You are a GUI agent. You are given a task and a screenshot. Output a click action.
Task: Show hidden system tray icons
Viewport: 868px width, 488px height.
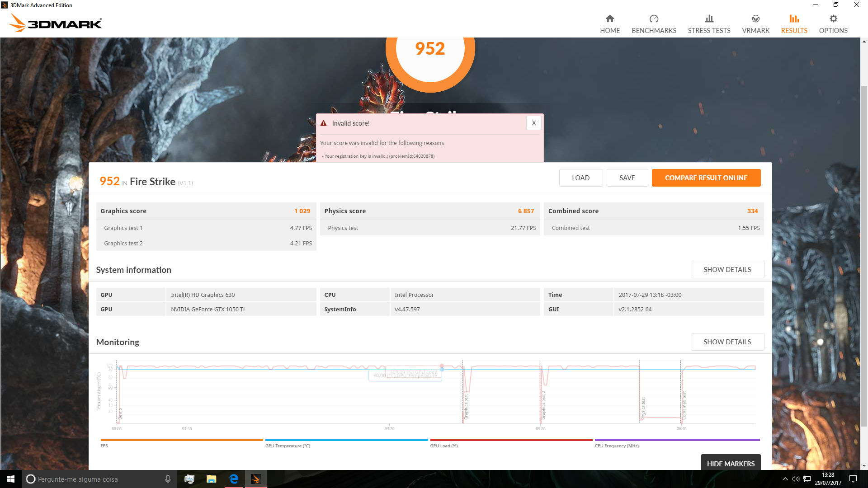point(785,479)
